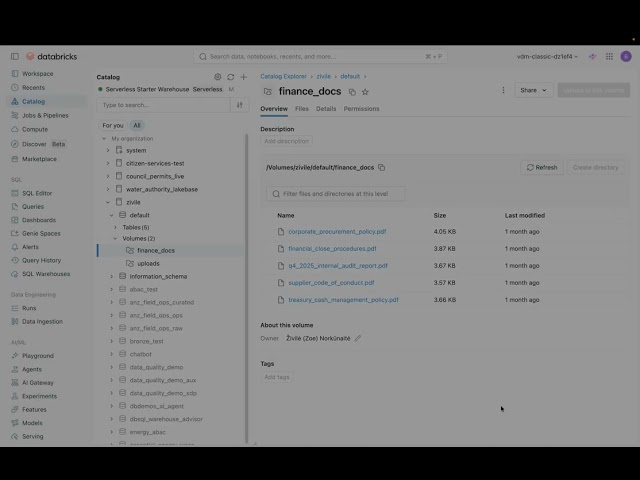This screenshot has height=480, width=640.
Task: Open AI Gateway in sidebar
Action: 38,382
